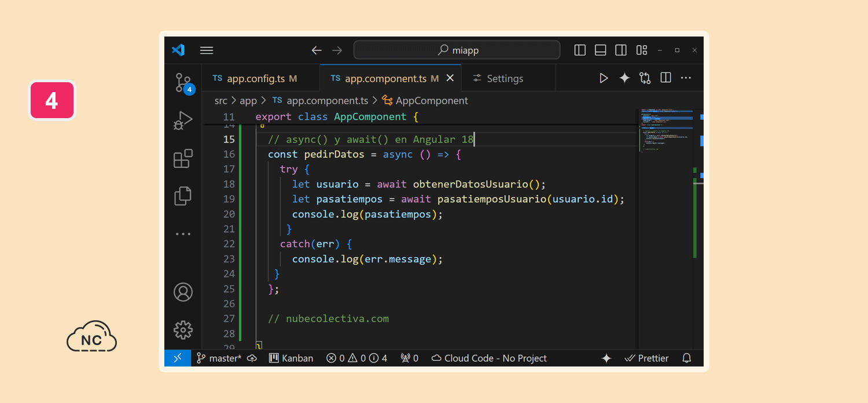
Task: Go forward with the right arrow
Action: click(x=337, y=50)
